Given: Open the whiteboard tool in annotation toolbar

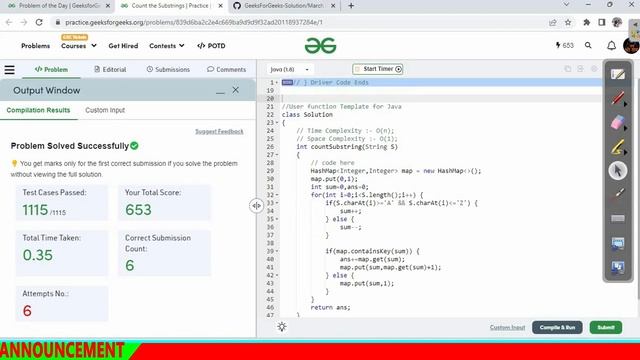Looking at the screenshot, I should 618,74.
